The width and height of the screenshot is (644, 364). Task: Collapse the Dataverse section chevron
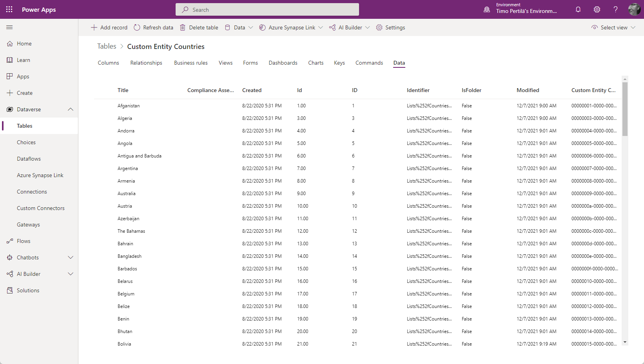coord(71,109)
